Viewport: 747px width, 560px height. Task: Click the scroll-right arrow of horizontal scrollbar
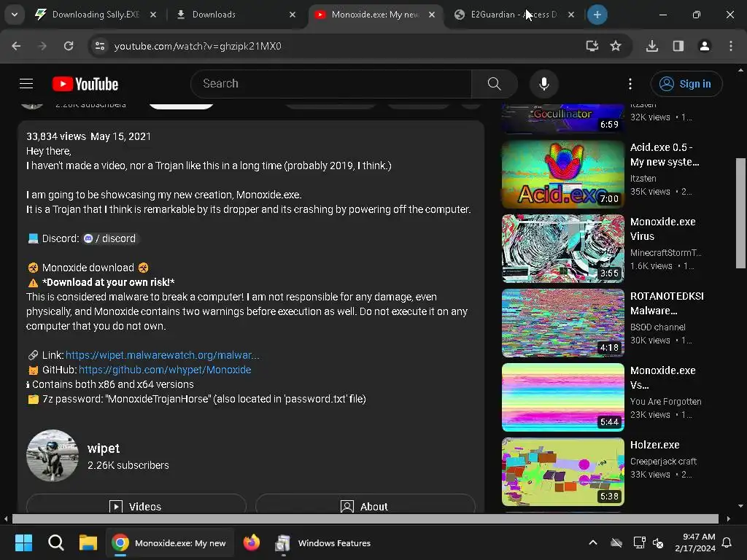[x=728, y=518]
